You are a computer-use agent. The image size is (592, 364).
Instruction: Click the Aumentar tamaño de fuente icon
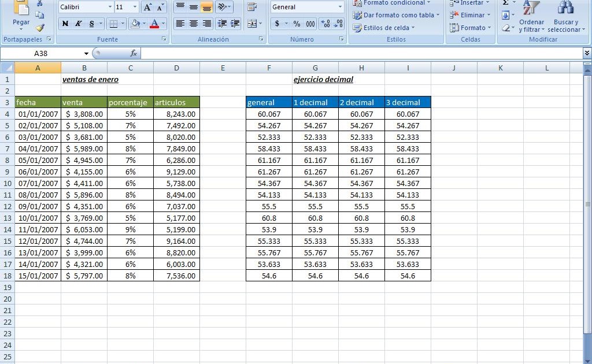pyautogui.click(x=147, y=6)
